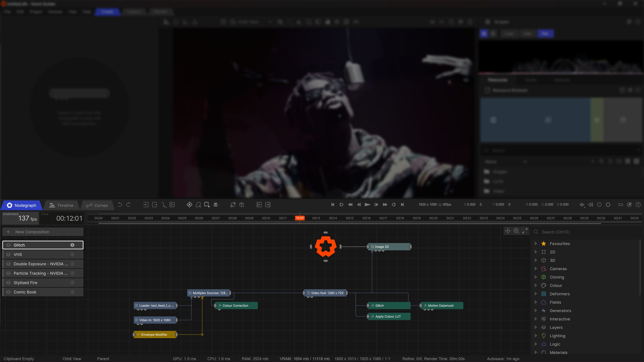Open the Curves tab

97,205
